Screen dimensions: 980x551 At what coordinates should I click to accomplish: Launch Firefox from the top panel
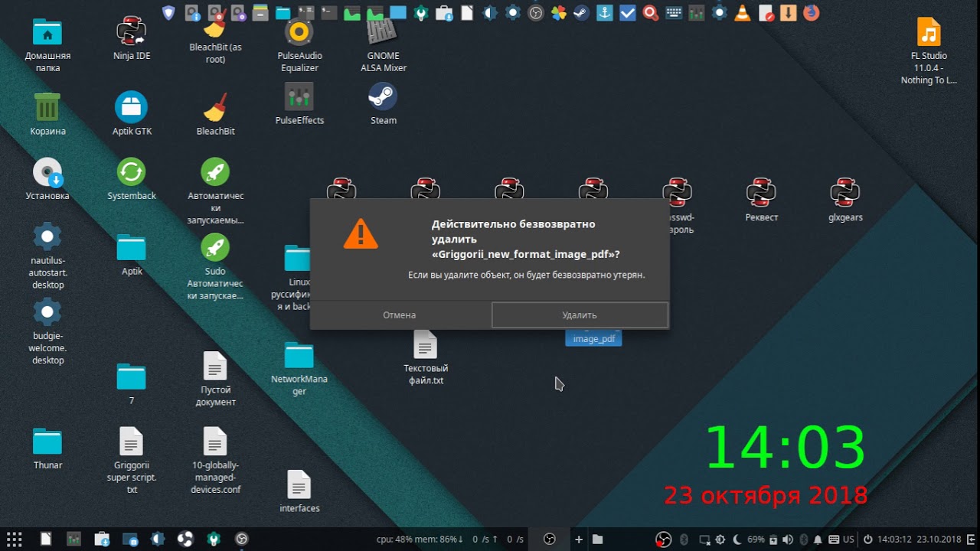click(811, 12)
